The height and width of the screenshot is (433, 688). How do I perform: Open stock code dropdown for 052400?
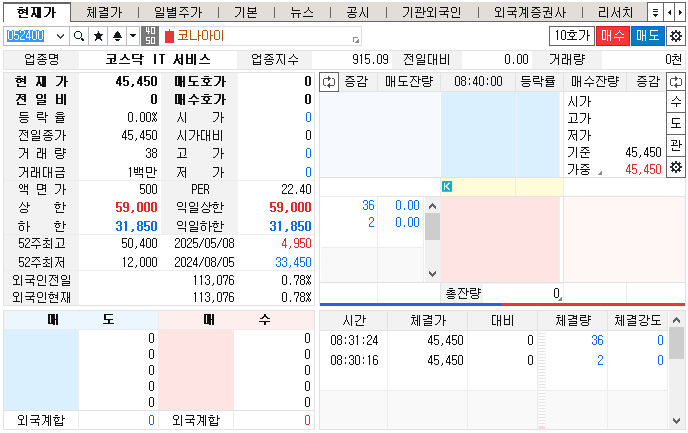point(61,36)
